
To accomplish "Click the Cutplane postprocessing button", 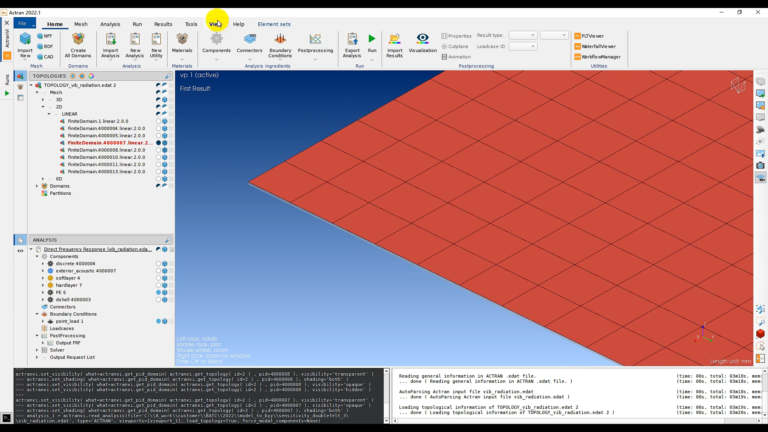I will (455, 46).
